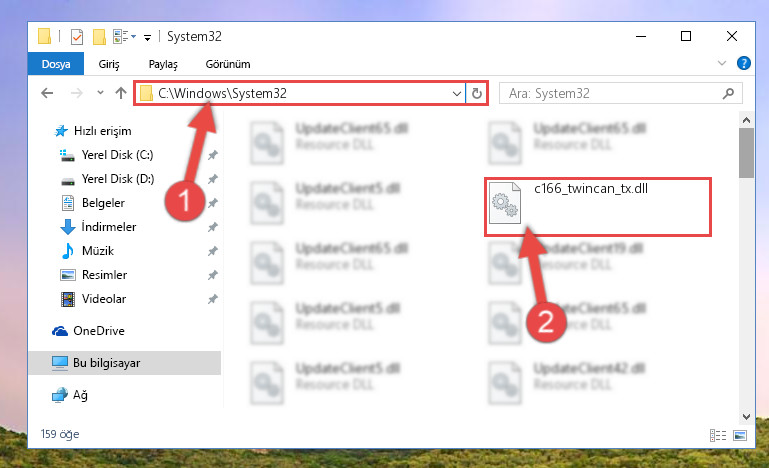769x468 pixels.
Task: Select Yerel Disk (C:) in sidebar
Action: [117, 155]
